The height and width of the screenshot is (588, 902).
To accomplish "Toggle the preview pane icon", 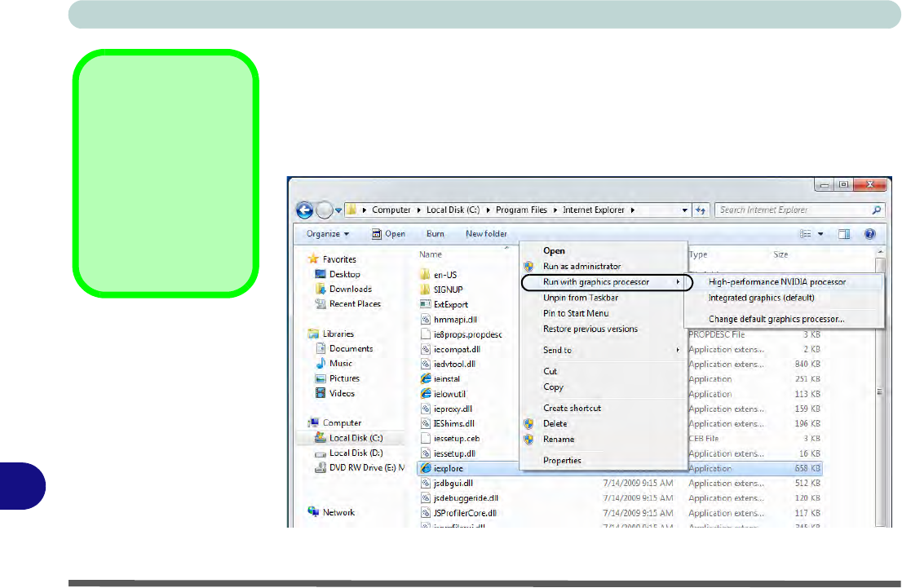I will (x=845, y=234).
